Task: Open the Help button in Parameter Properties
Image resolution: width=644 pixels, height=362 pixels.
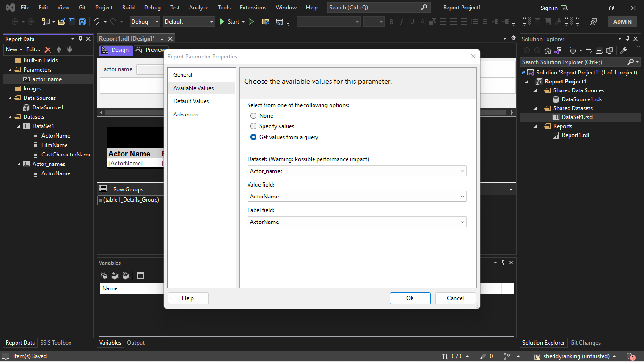Action: tap(188, 298)
